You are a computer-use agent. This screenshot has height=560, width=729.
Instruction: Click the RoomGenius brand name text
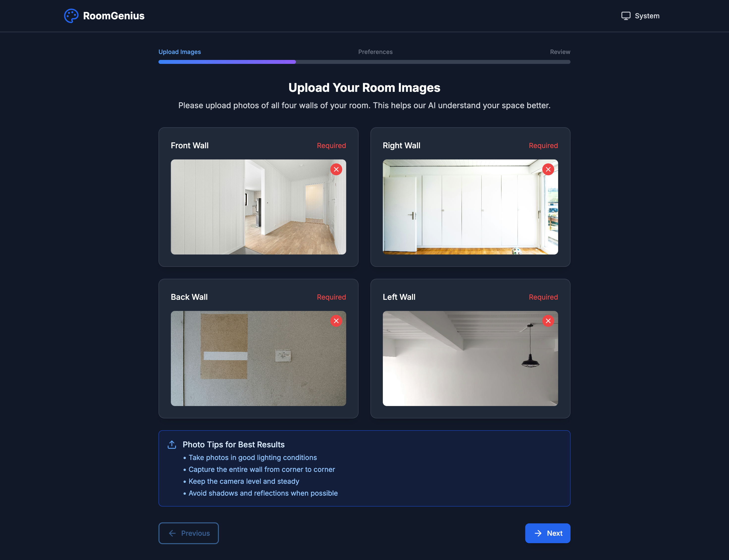[114, 16]
